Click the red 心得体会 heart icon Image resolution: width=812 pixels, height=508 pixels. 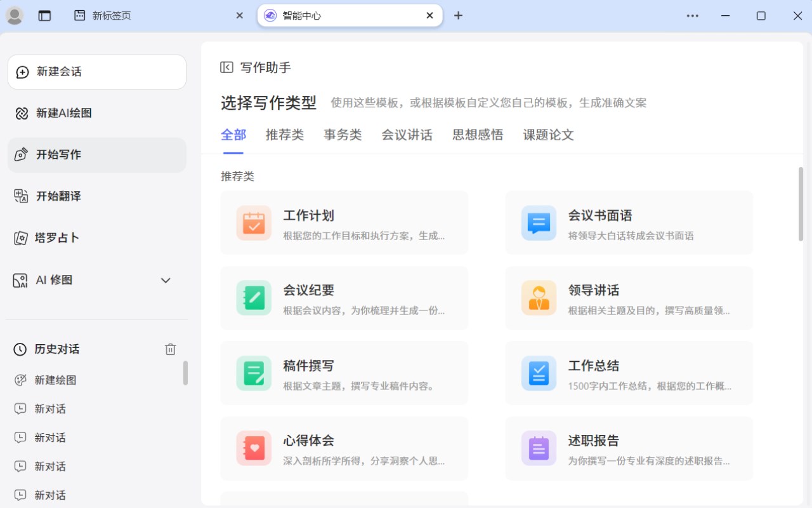point(254,448)
